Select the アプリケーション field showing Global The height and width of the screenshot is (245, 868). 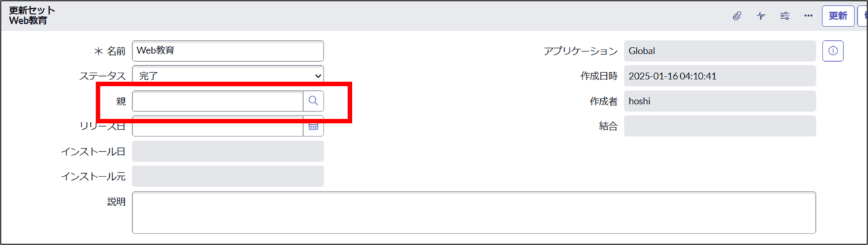[719, 51]
